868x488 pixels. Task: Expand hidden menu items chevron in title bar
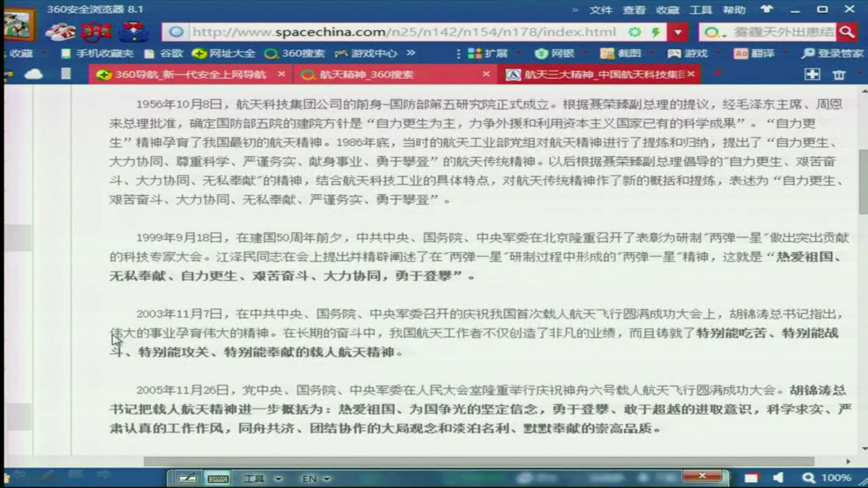click(575, 10)
